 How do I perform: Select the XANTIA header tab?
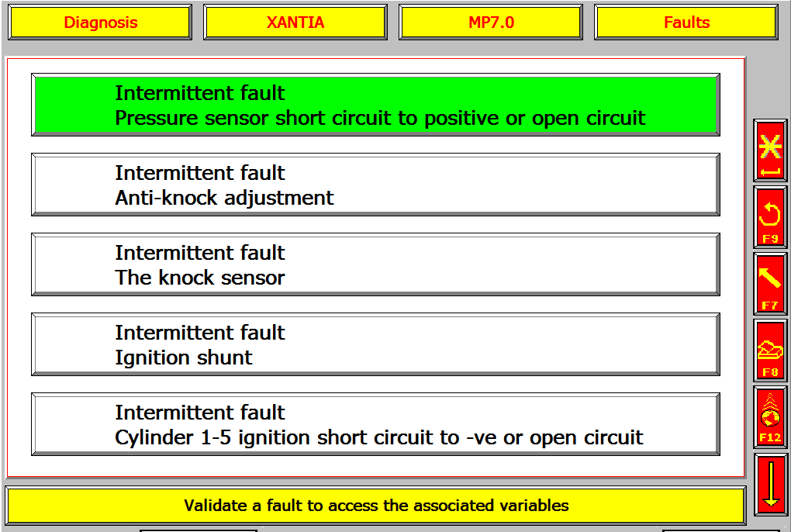point(295,22)
